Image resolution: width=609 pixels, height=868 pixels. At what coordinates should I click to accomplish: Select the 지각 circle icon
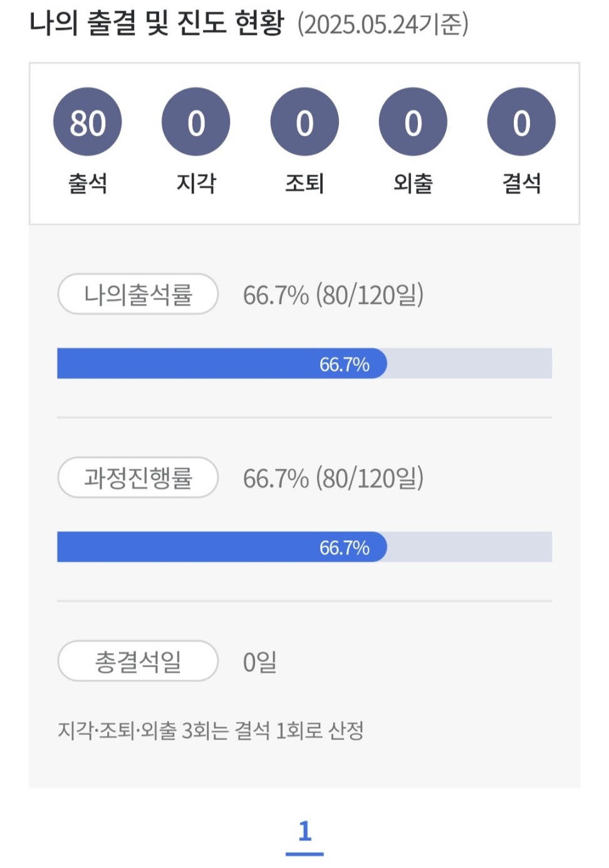pyautogui.click(x=197, y=121)
